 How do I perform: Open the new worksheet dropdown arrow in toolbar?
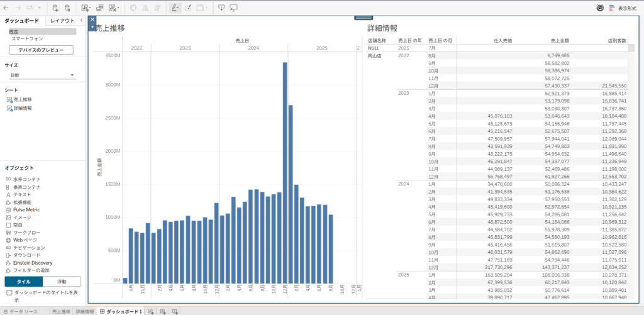[90, 8]
